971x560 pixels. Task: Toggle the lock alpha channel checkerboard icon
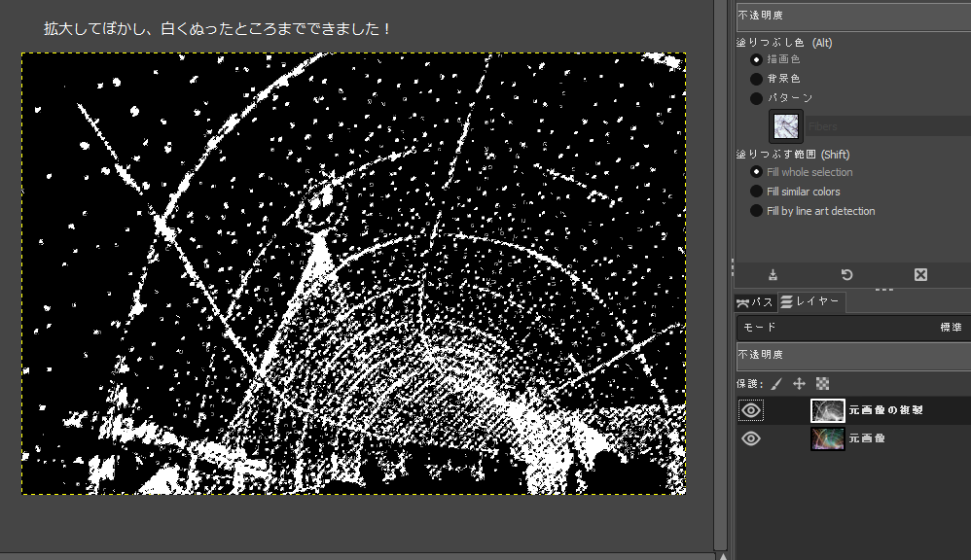pyautogui.click(x=822, y=384)
